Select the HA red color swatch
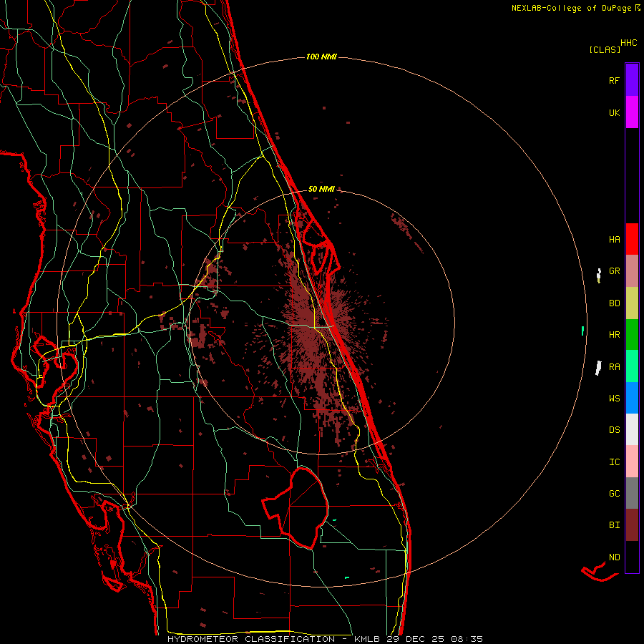Screen dimensions: 644x644 click(632, 239)
